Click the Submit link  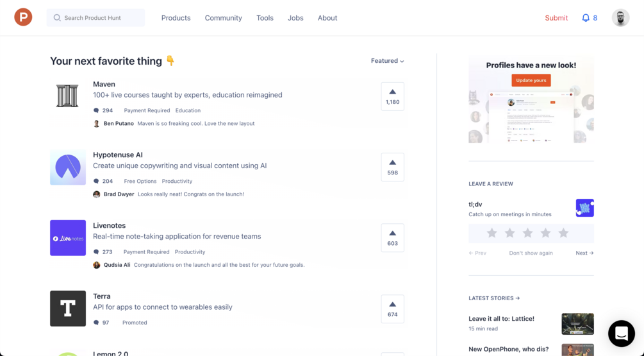tap(556, 18)
